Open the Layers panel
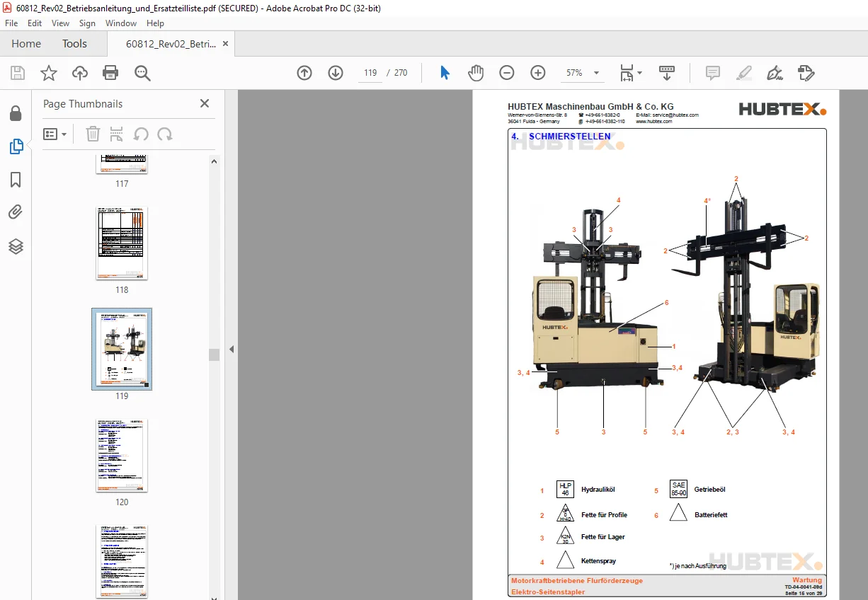Image resolution: width=868 pixels, height=600 pixels. point(16,246)
